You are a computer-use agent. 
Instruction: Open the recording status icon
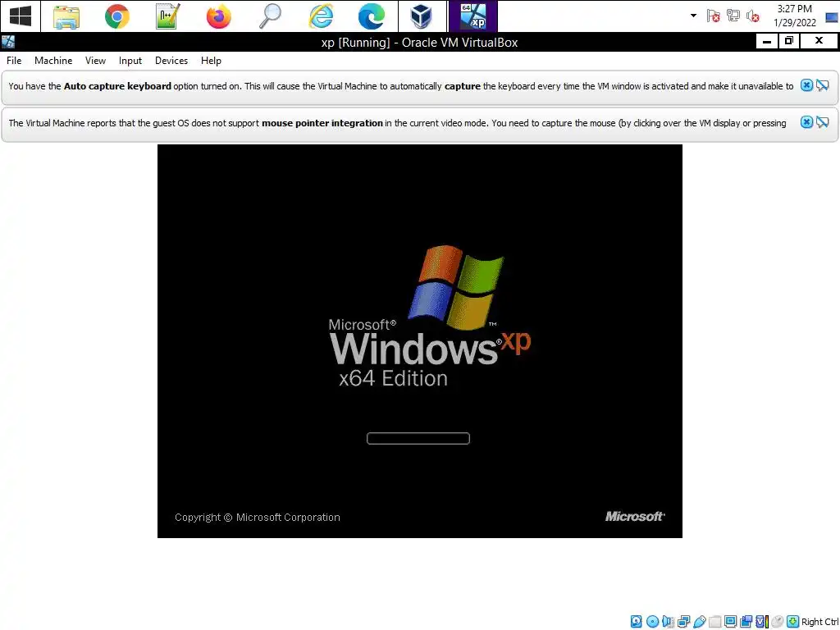click(746, 622)
